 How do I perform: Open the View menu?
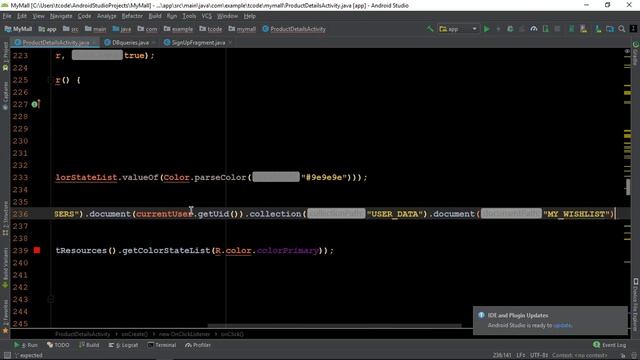[38, 16]
